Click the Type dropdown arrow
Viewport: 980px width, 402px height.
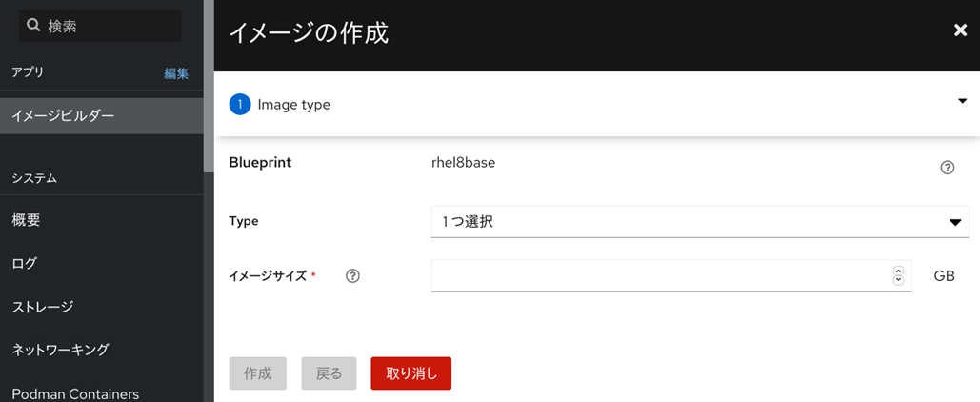pyautogui.click(x=955, y=222)
